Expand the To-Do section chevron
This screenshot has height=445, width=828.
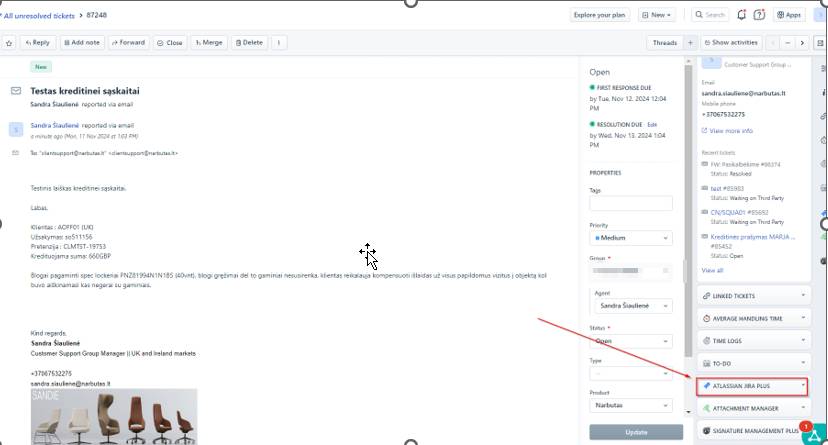coord(803,363)
